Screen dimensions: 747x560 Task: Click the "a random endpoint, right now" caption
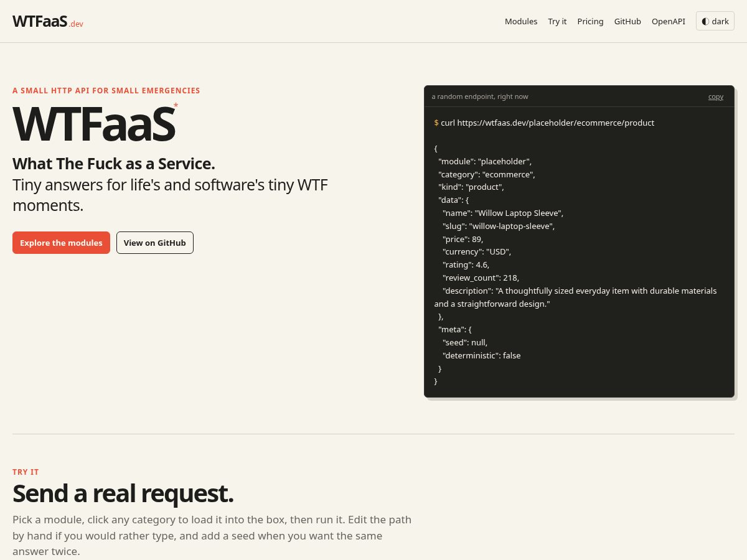click(480, 96)
